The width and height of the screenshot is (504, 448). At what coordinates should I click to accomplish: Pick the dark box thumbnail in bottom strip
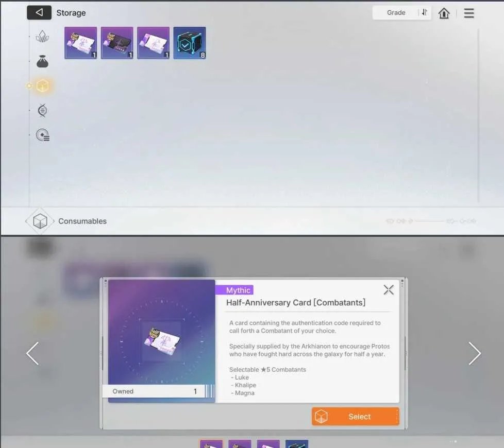point(297,444)
